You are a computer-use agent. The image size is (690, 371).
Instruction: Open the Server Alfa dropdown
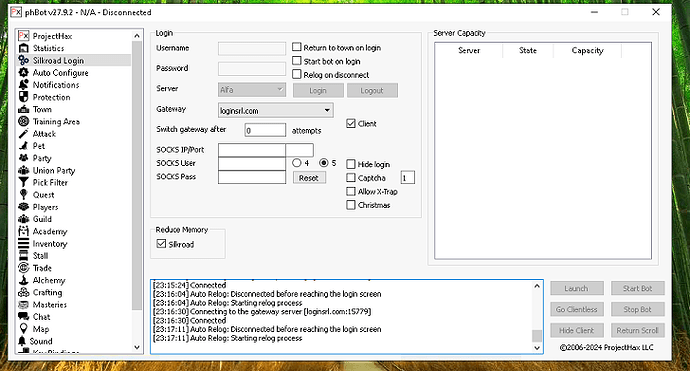(x=252, y=90)
